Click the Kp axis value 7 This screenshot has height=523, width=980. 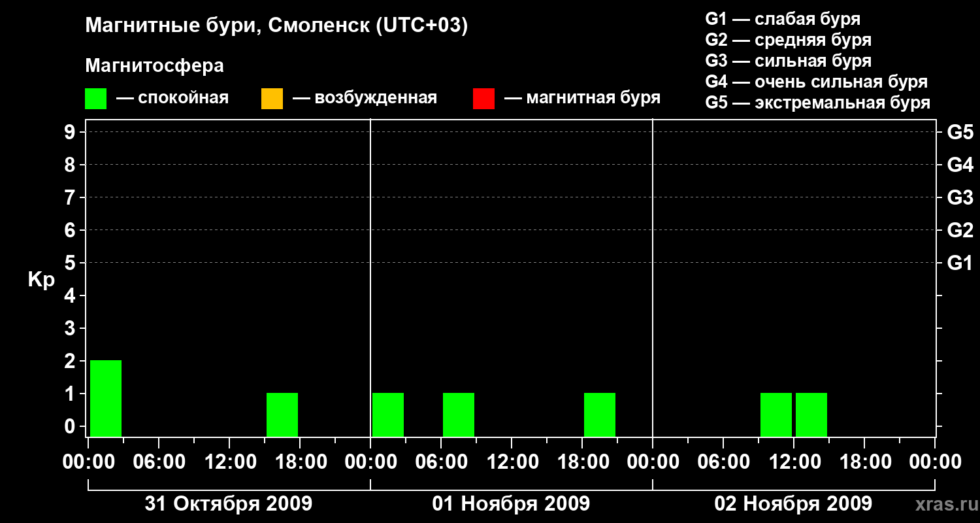[71, 198]
